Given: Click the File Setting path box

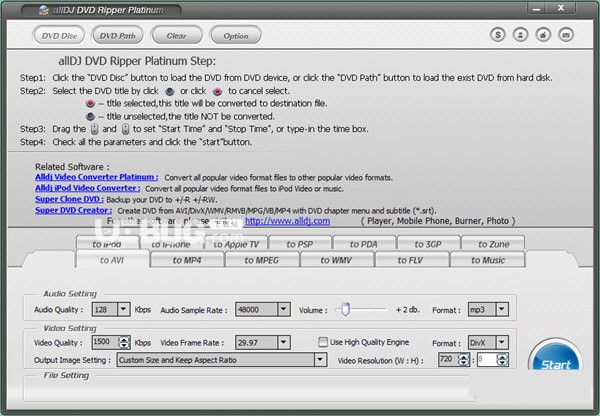Looking at the screenshot, I should coord(247,390).
